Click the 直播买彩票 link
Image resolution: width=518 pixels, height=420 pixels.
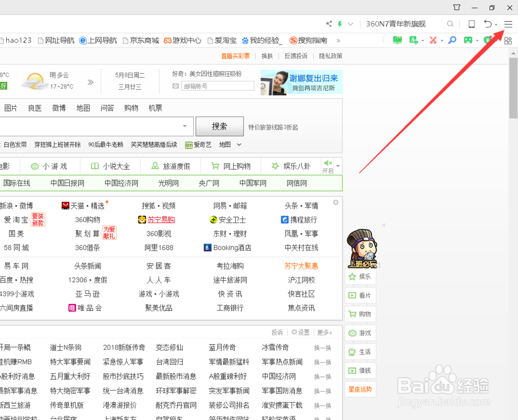coord(236,56)
